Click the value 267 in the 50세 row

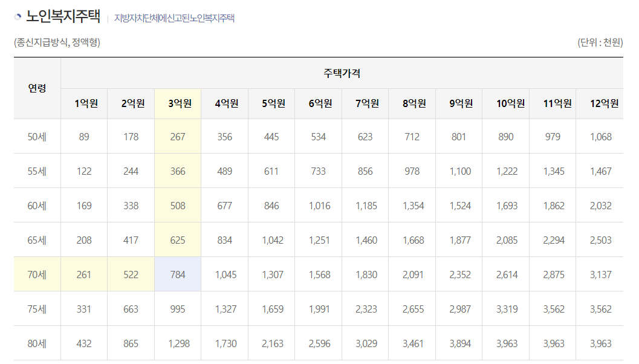178,137
